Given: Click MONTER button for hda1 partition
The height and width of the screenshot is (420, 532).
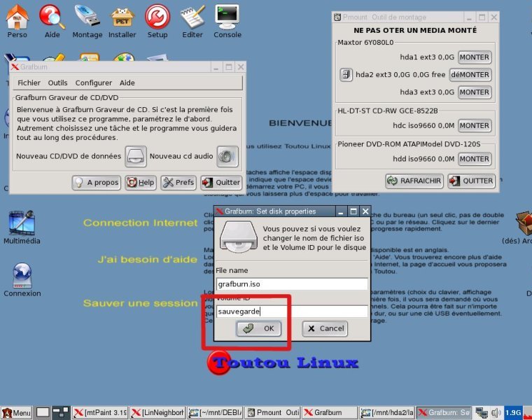Looking at the screenshot, I should click(x=474, y=57).
